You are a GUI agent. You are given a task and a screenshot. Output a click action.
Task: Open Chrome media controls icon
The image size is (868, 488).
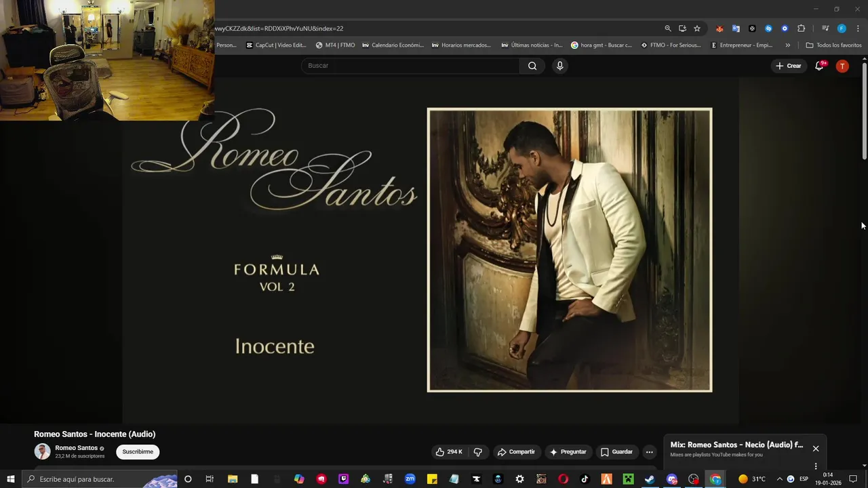[x=825, y=28]
